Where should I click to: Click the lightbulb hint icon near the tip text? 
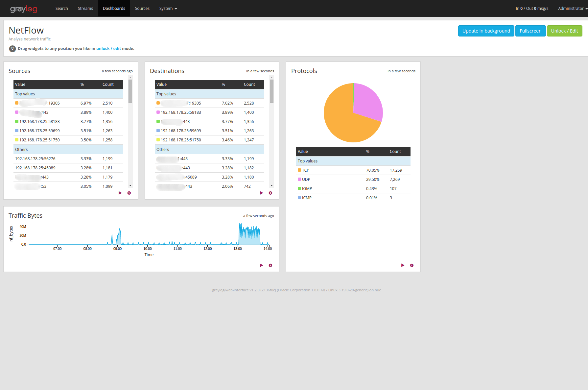(x=12, y=48)
